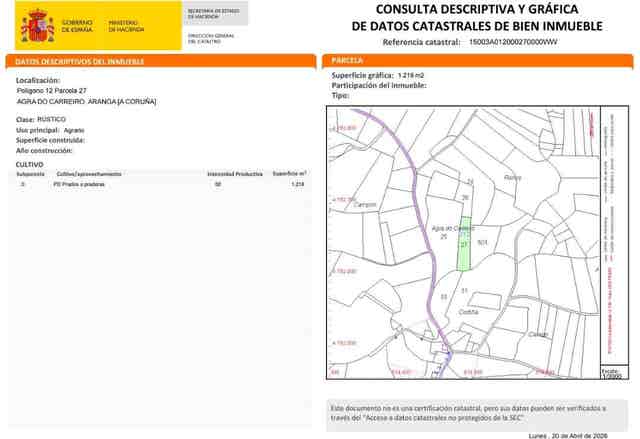This screenshot has width=640, height=439.
Task: Select the cadastral reference number 15003A012000270000WW
Action: pyautogui.click(x=513, y=43)
